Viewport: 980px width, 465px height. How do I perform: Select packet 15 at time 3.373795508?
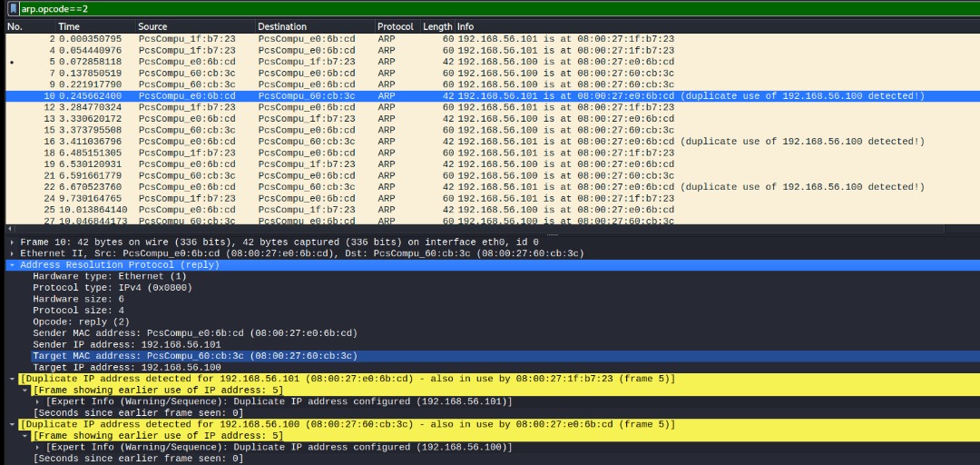pyautogui.click(x=493, y=130)
